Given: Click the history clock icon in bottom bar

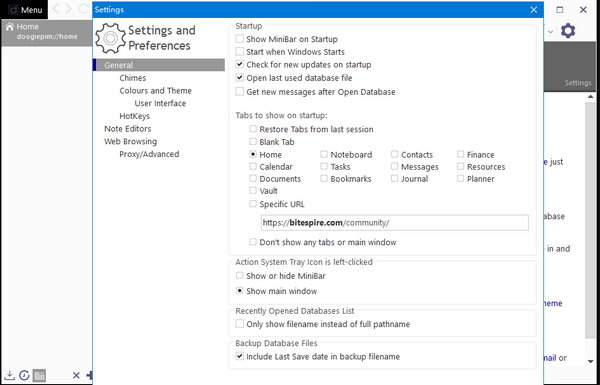Looking at the screenshot, I should pos(24,375).
